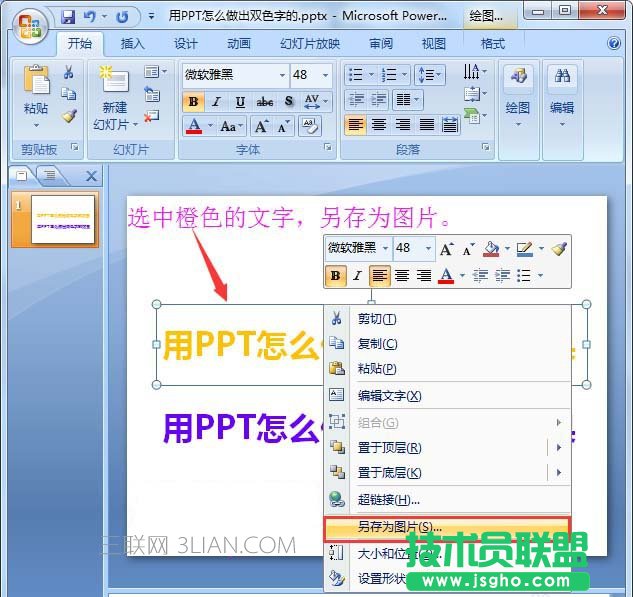The width and height of the screenshot is (633, 597).
Task: Toggle Bold on the mini toolbar
Action: coord(335,276)
